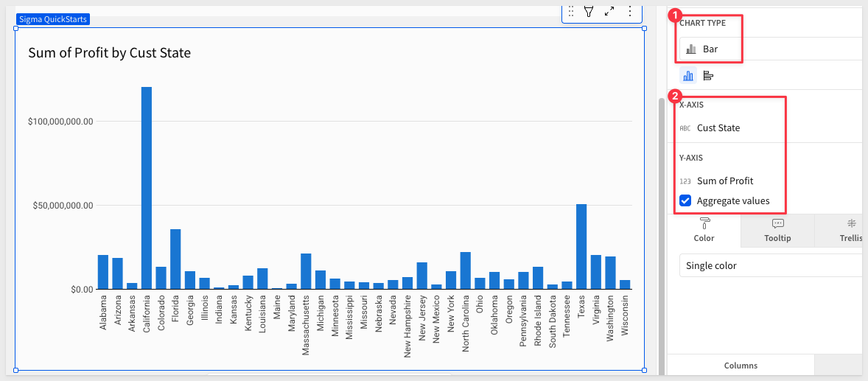Uncheck Aggregate values checkbox
Viewport: 868px width, 381px height.
coord(685,200)
